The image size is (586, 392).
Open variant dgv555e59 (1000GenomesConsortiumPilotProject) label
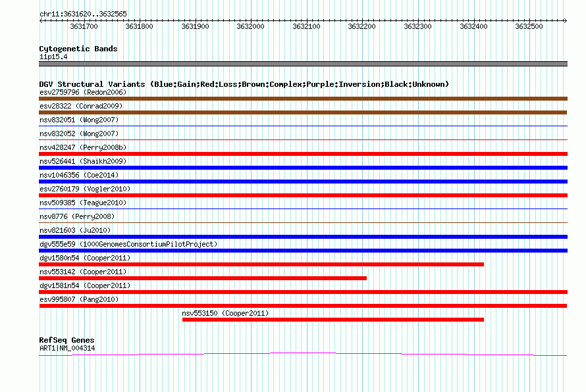click(x=128, y=244)
